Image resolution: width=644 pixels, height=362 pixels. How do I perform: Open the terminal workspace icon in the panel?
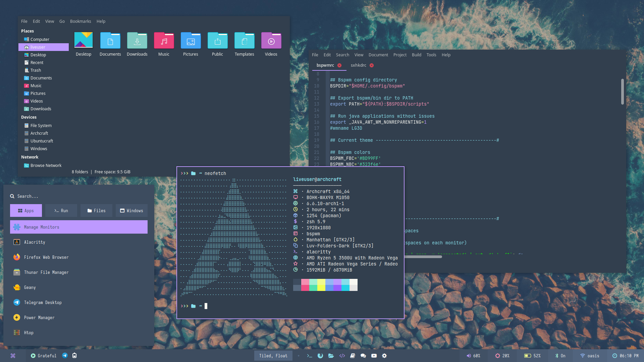click(309, 356)
